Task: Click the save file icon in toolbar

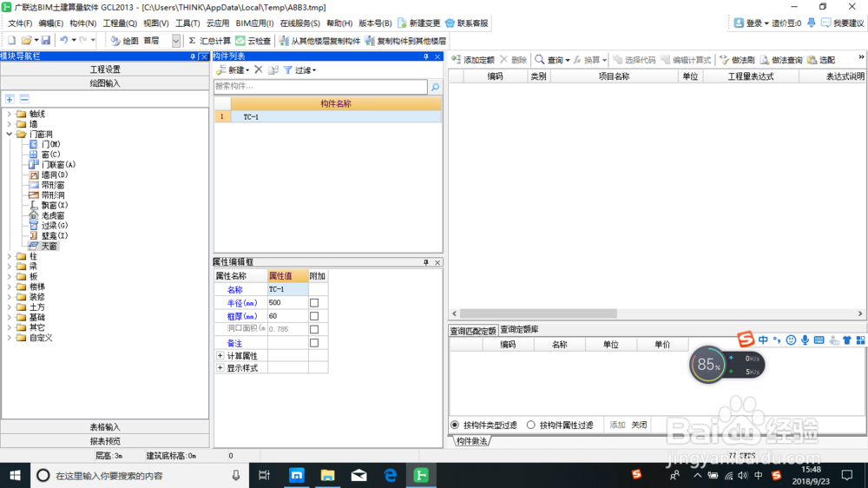Action: pyautogui.click(x=46, y=41)
